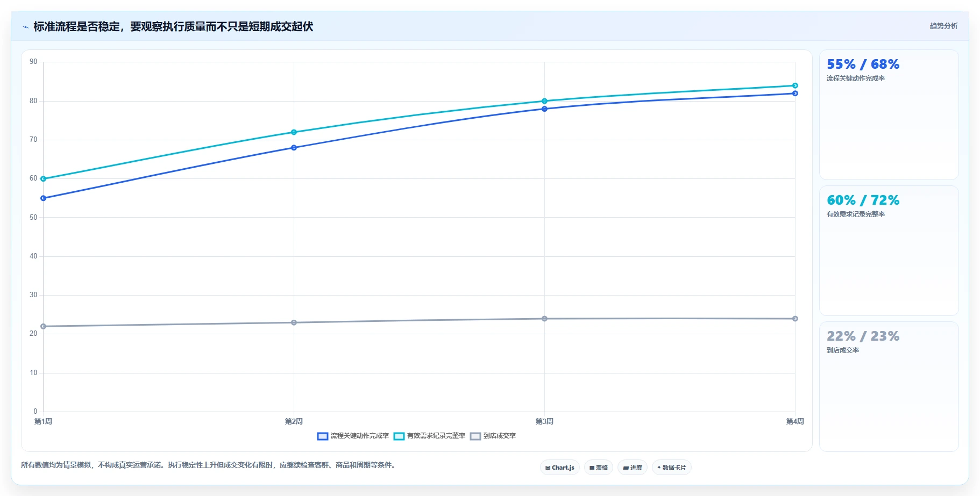Click the 30 y-axis label
Screen dimensions: 980x496
(33, 295)
